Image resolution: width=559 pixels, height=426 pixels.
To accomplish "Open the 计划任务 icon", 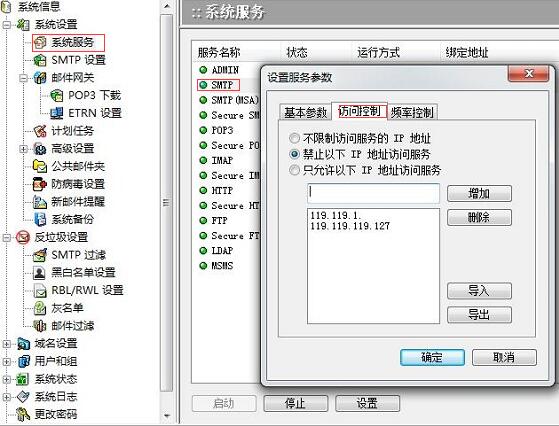I will [40, 131].
